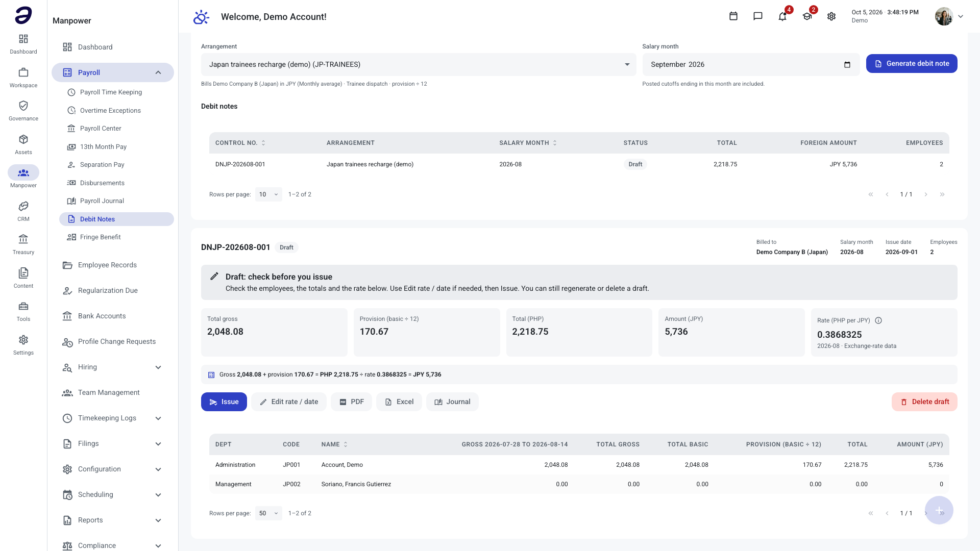Open CRM from the icon rail
980x551 pixels.
tap(23, 211)
